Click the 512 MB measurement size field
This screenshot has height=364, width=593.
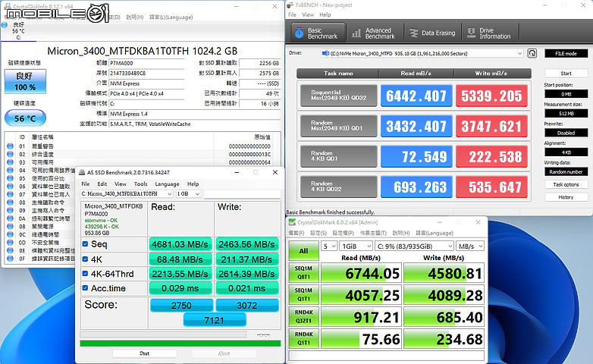coord(566,114)
